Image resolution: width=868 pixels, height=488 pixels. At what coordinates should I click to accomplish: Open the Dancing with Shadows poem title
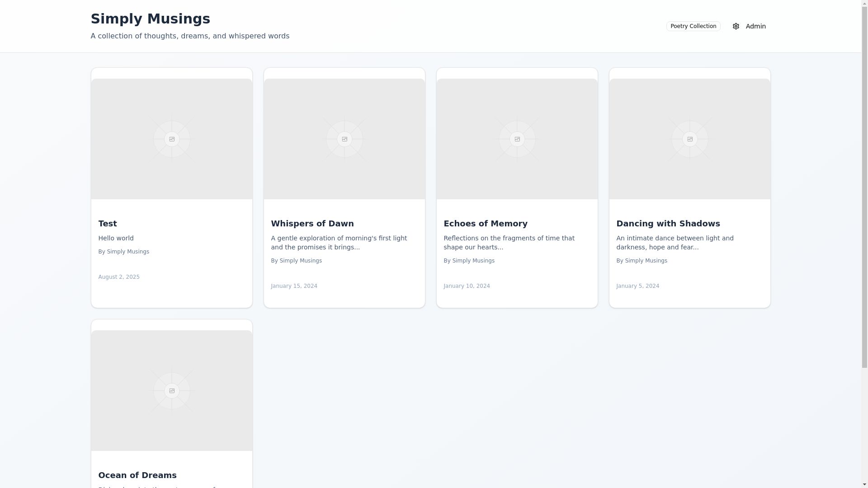668,224
